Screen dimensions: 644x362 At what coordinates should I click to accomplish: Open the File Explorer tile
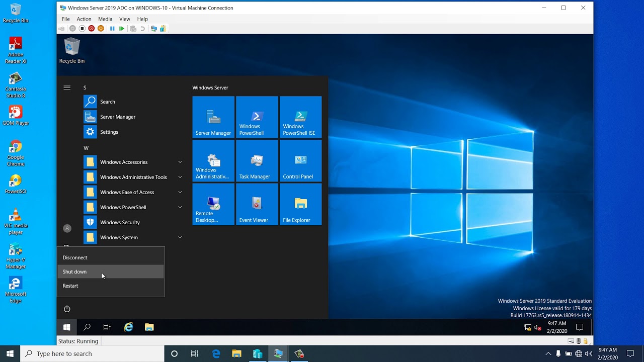coord(300,204)
